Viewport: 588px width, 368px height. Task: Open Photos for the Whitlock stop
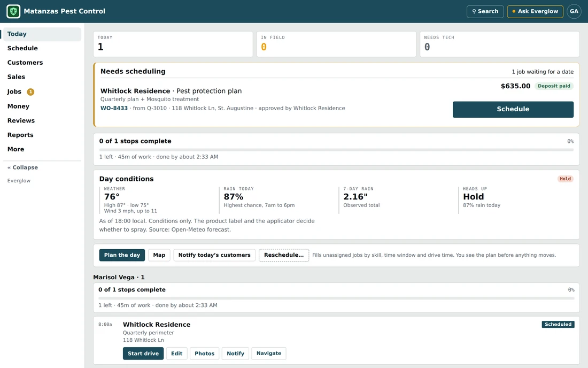pos(204,354)
